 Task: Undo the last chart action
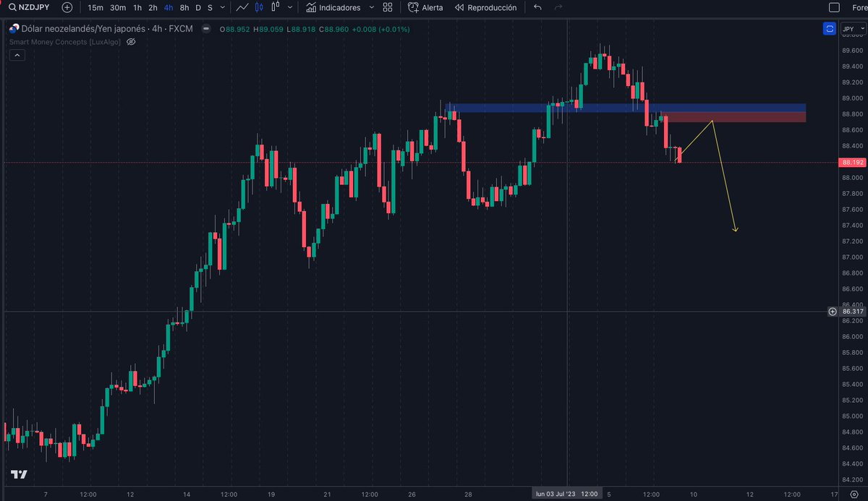click(537, 7)
